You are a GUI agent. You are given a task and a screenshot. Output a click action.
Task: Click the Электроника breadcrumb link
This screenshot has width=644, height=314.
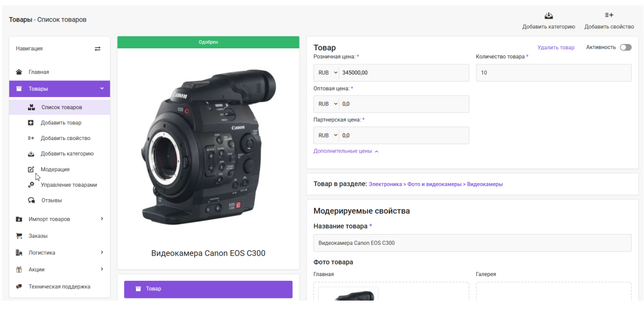tap(385, 185)
